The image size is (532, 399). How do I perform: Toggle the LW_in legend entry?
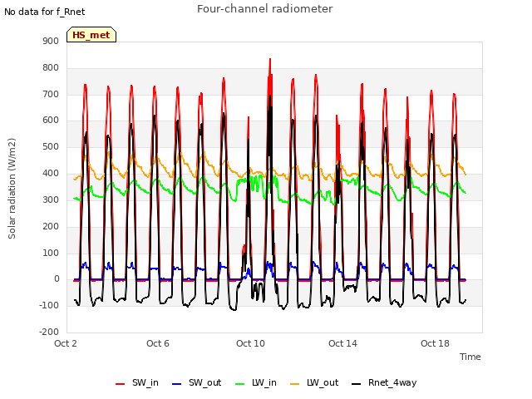click(x=256, y=383)
